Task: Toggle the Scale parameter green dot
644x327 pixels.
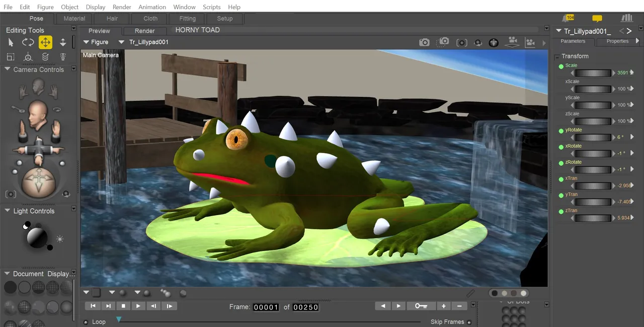Action: point(561,66)
